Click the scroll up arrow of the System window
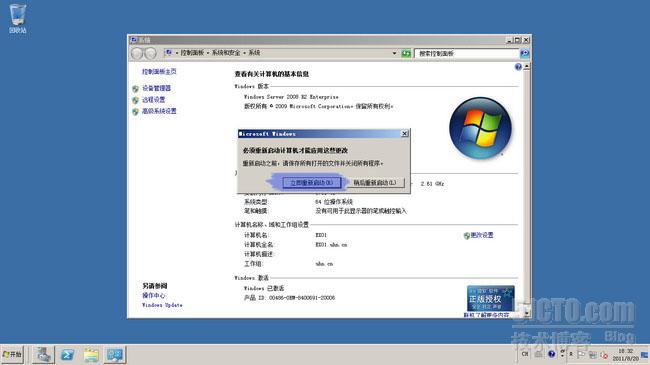Screen dimensions: 650x365 [x=527, y=66]
